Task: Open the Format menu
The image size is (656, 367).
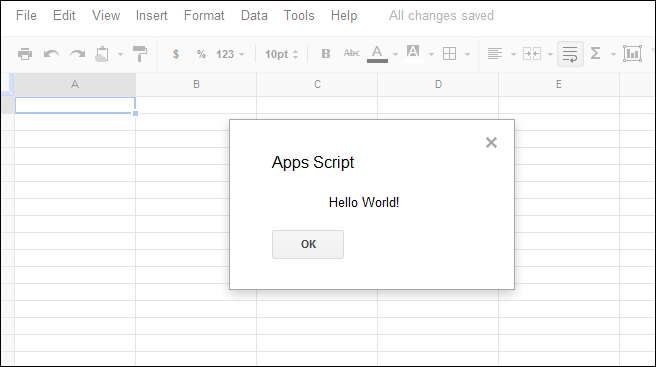Action: click(x=204, y=15)
